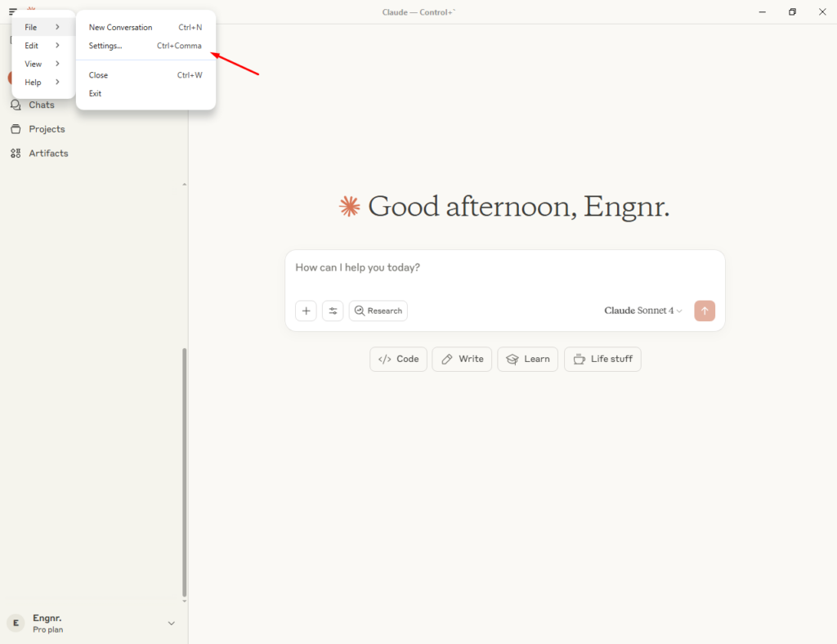Expand the Edit submenu arrow
Viewport: 837px width, 644px height.
point(57,45)
